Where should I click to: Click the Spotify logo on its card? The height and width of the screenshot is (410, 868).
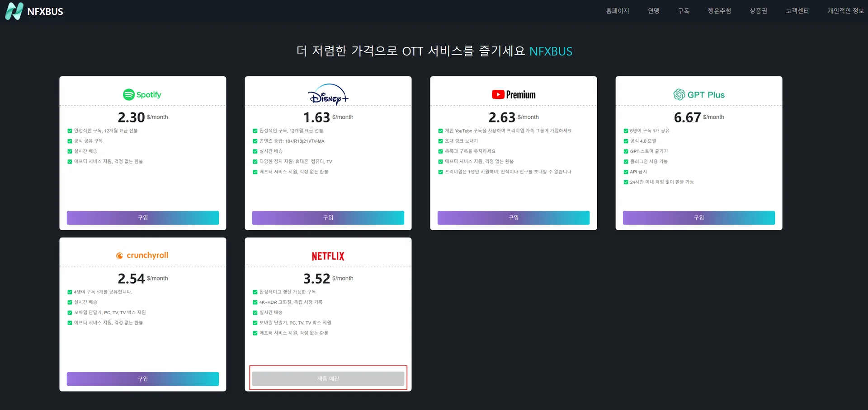[142, 94]
